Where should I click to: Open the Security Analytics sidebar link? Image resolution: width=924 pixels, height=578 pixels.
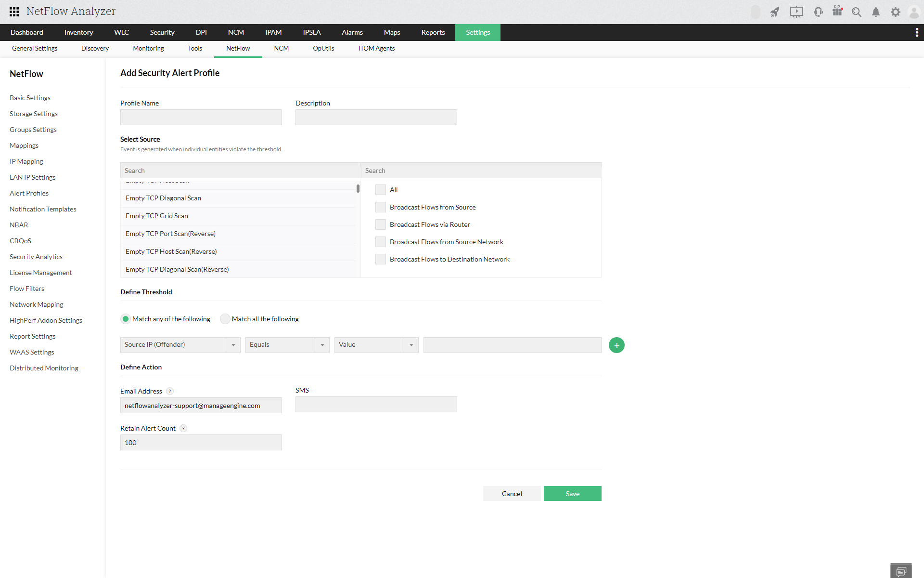pos(36,257)
